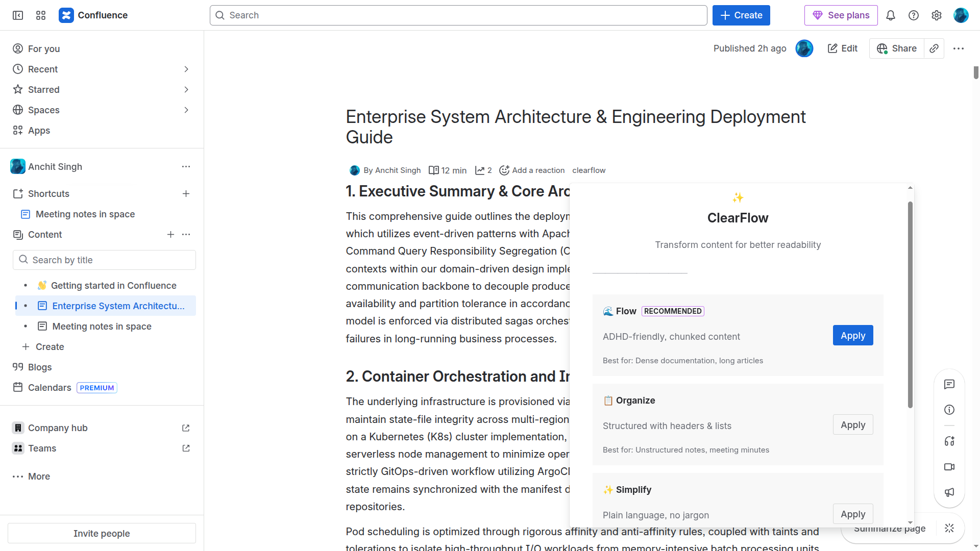Expand the Starred section chevron
The height and width of the screenshot is (551, 980).
pos(186,90)
